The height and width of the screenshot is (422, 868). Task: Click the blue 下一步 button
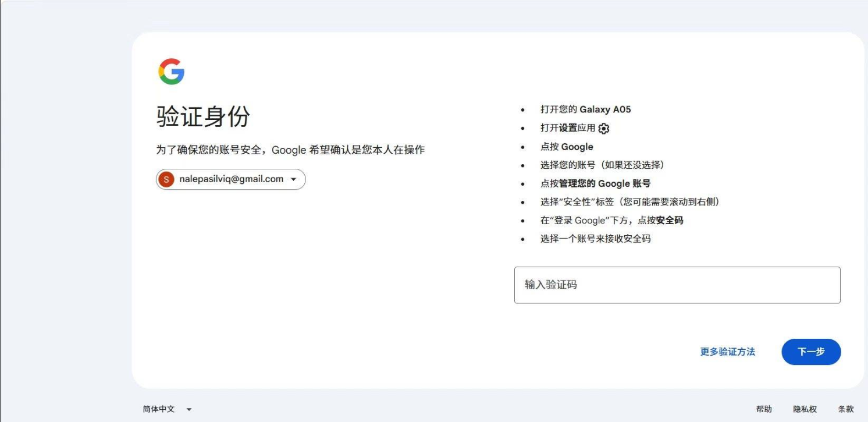pos(811,352)
